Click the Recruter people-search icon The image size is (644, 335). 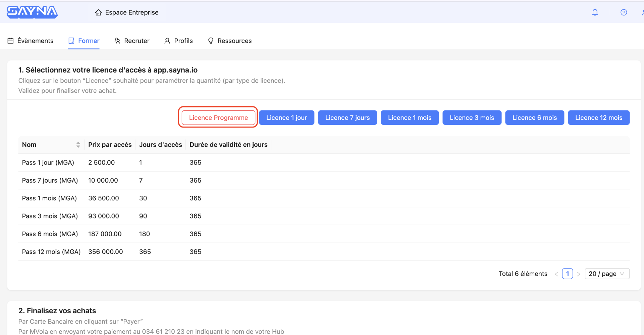(117, 41)
